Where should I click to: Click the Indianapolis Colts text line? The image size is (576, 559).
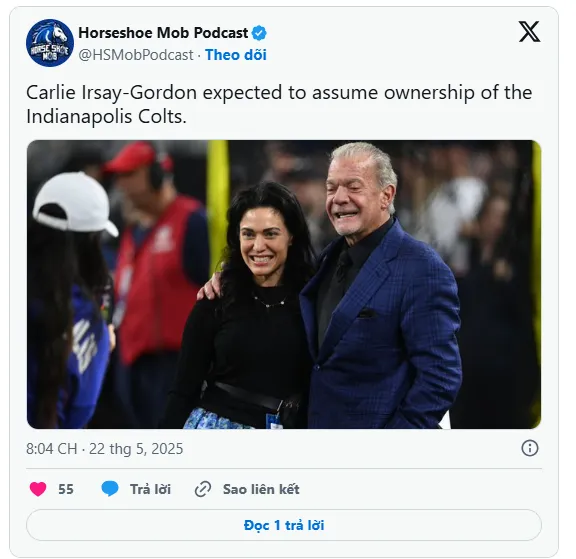[x=107, y=117]
